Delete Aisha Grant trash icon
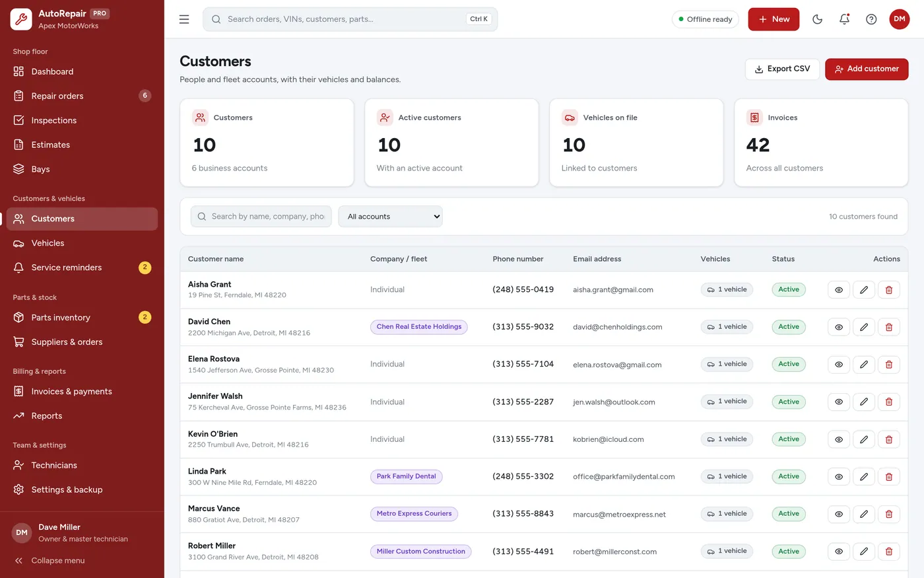This screenshot has width=924, height=578. 888,290
